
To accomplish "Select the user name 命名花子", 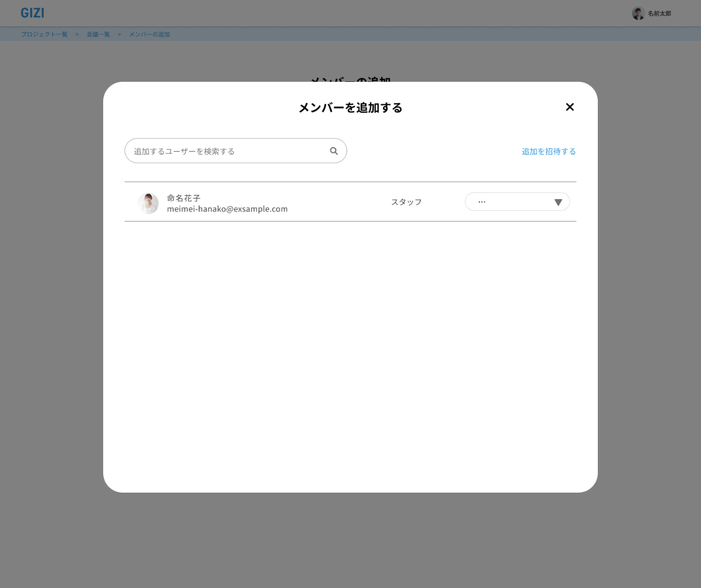I will (183, 198).
